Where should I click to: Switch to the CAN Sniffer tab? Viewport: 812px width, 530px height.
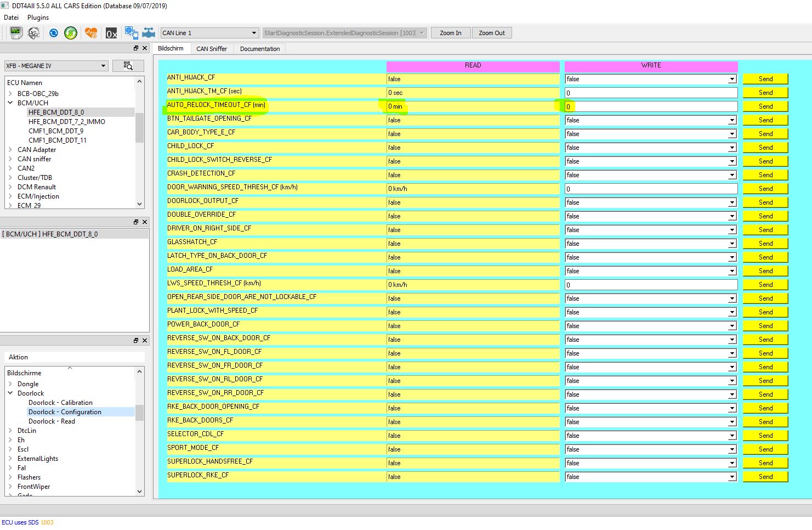click(212, 48)
